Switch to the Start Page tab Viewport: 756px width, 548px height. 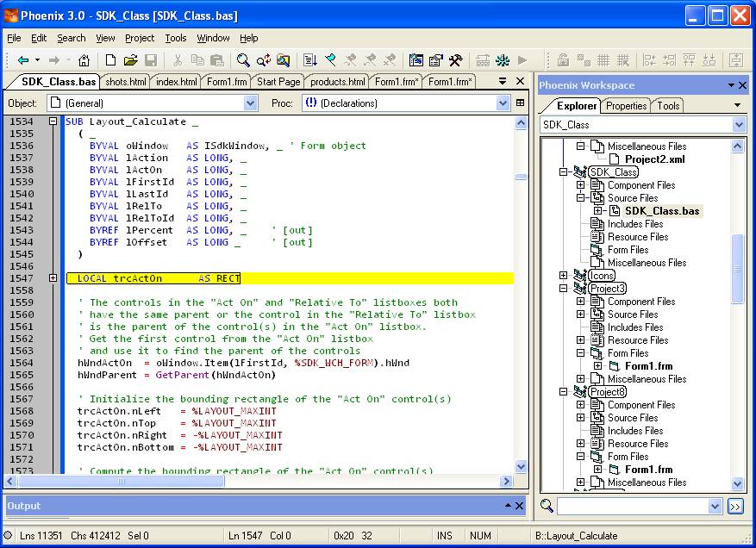[x=278, y=82]
